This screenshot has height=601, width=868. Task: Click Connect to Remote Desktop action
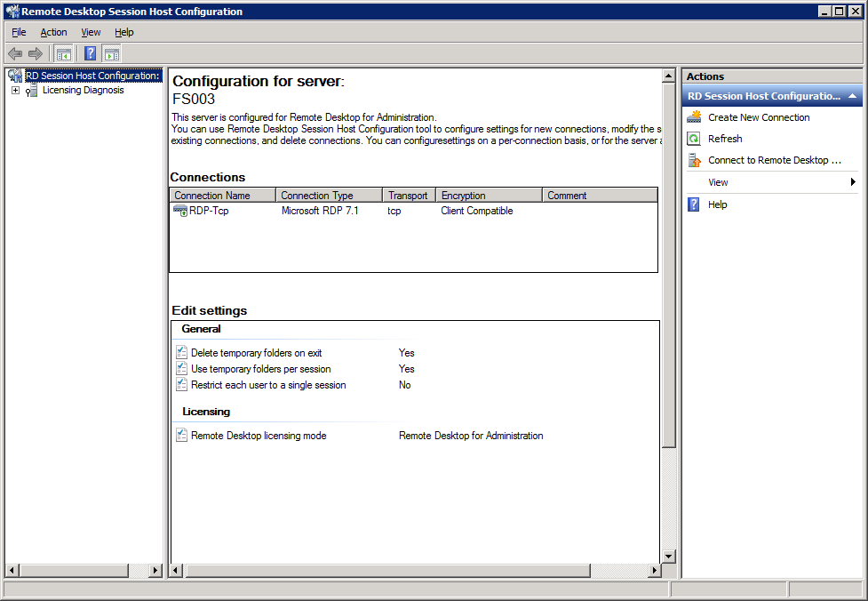(x=775, y=160)
